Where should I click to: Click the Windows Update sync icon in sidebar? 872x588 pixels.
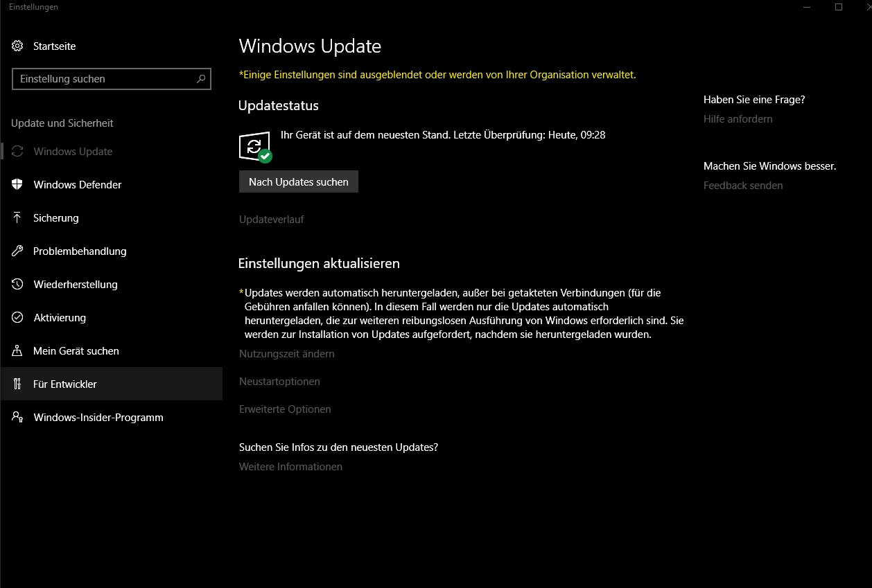(17, 152)
